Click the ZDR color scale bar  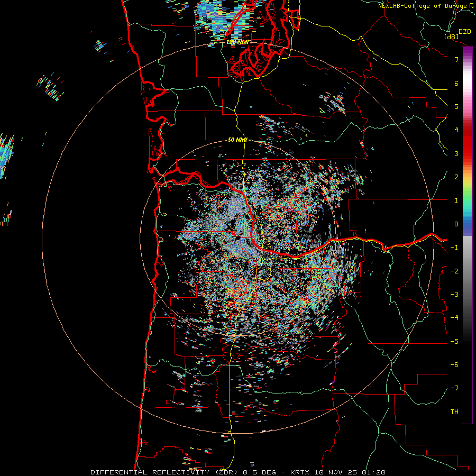[x=467, y=235]
